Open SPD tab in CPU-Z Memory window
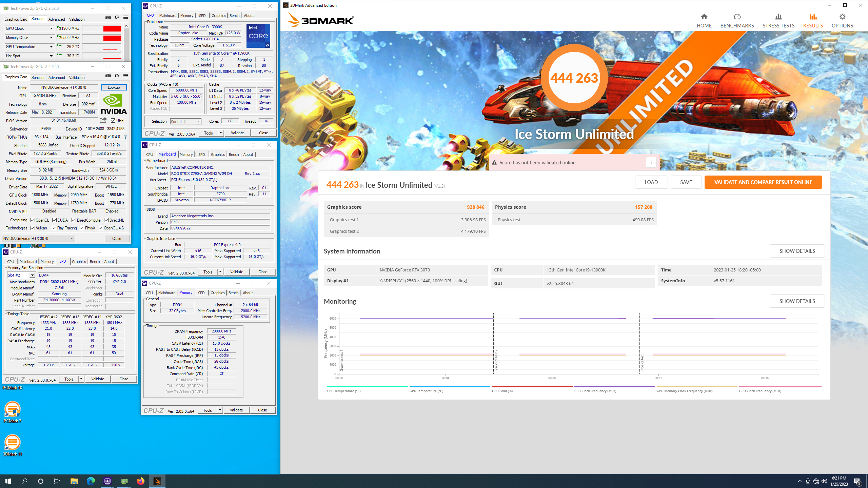The width and height of the screenshot is (868, 488). click(201, 293)
